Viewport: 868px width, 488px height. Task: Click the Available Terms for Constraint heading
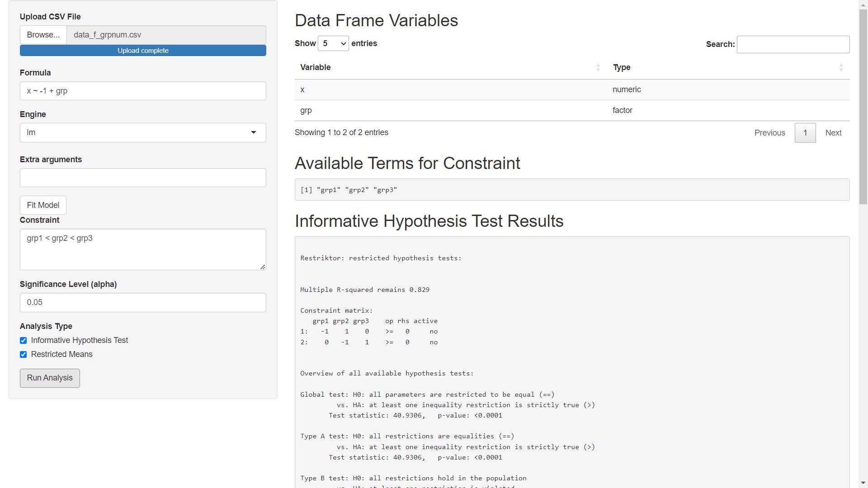(407, 163)
